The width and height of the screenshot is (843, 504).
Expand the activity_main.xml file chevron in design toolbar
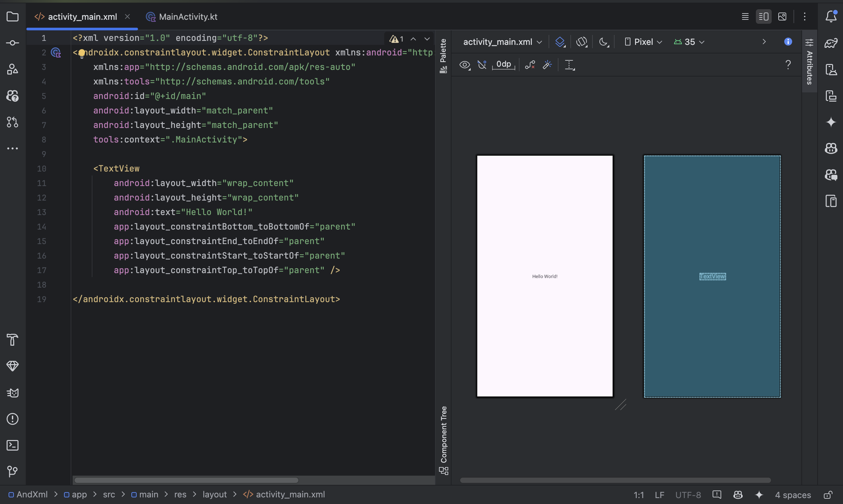click(x=540, y=42)
